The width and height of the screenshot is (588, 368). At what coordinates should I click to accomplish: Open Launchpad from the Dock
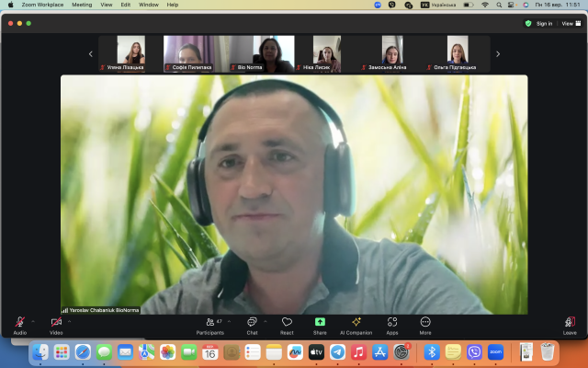point(62,352)
